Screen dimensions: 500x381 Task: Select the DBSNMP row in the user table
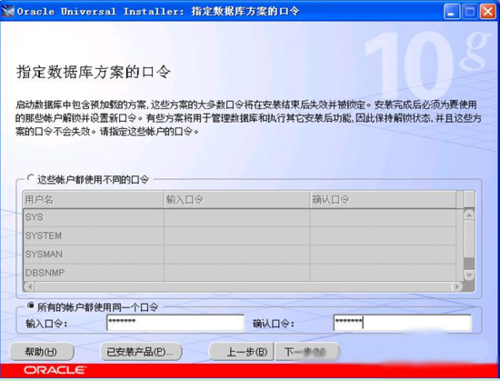239,272
